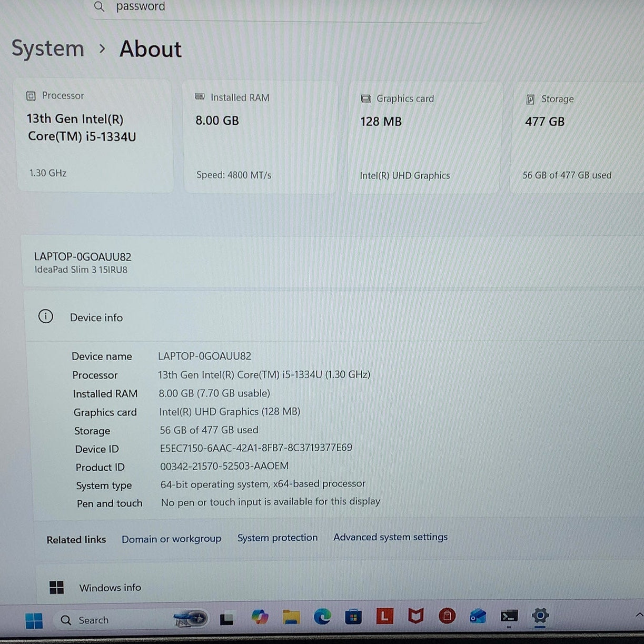
Task: Click Speed: 4800 MT/s text
Action: pyautogui.click(x=234, y=175)
